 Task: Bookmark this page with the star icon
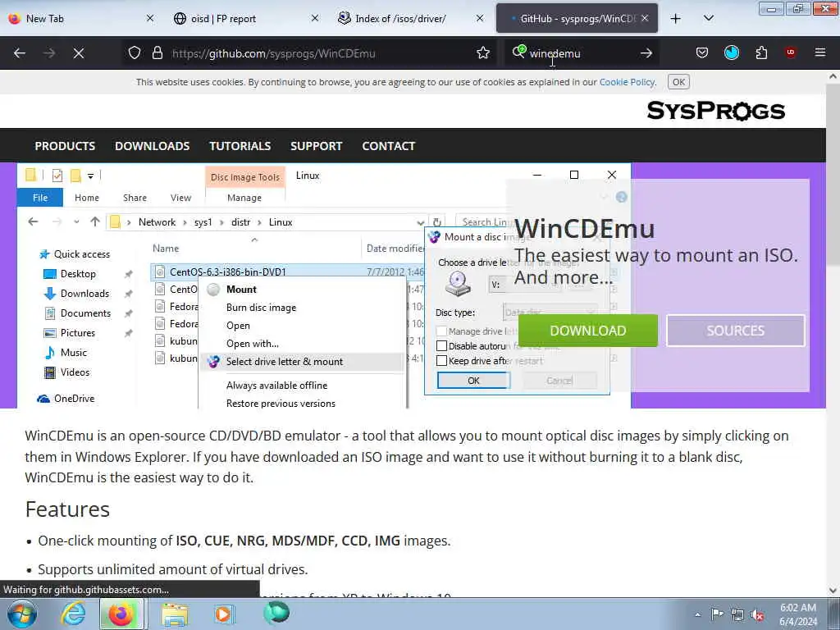point(483,53)
